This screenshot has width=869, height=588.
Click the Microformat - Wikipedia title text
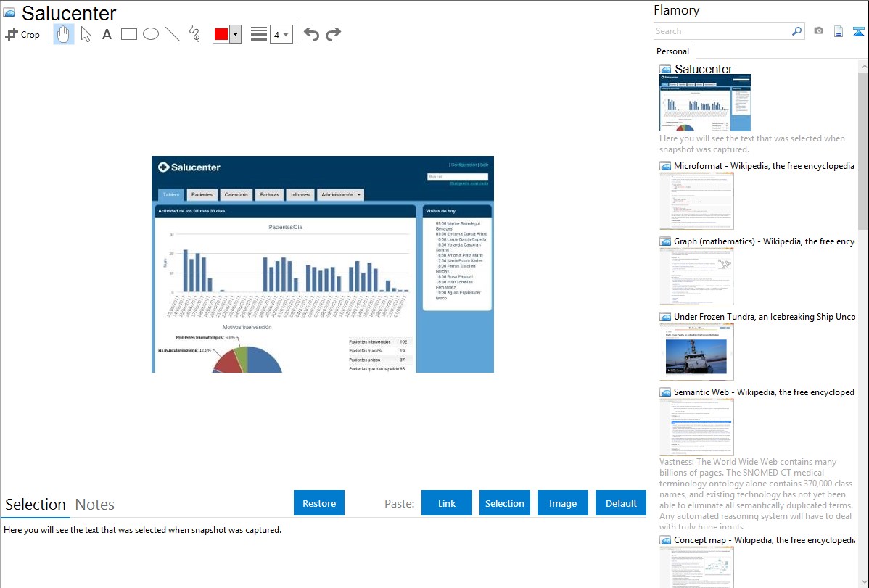764,166
